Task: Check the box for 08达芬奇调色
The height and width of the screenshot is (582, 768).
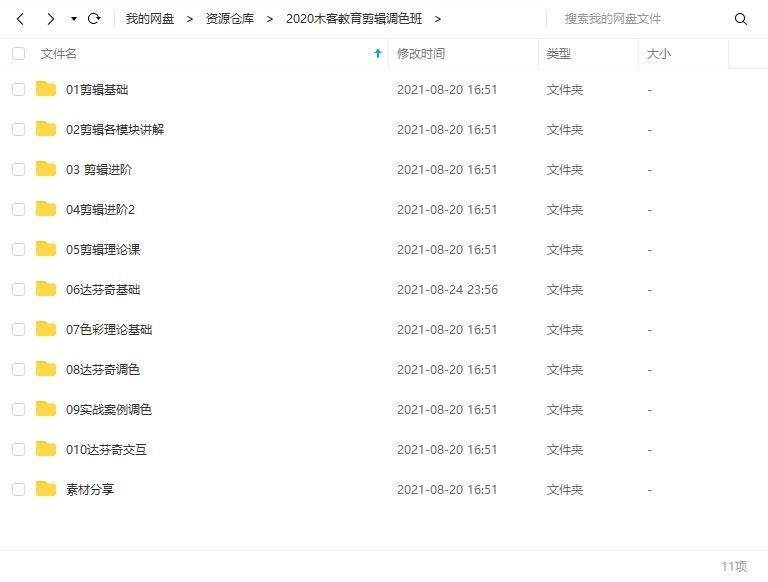Action: coord(19,369)
